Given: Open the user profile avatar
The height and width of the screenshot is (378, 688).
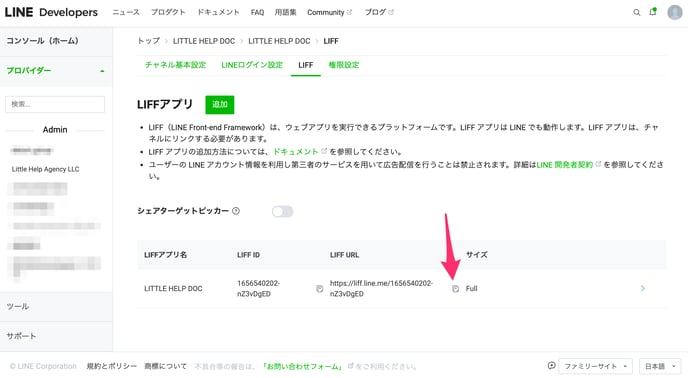Looking at the screenshot, I should [x=674, y=12].
